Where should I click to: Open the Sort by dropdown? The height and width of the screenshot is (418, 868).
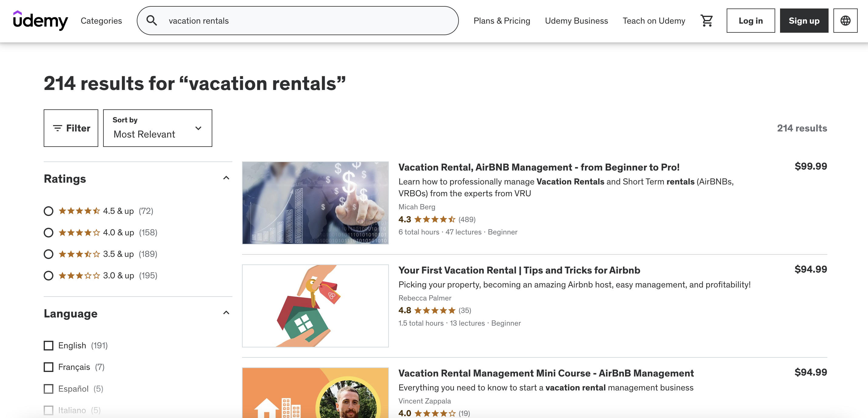pos(157,128)
